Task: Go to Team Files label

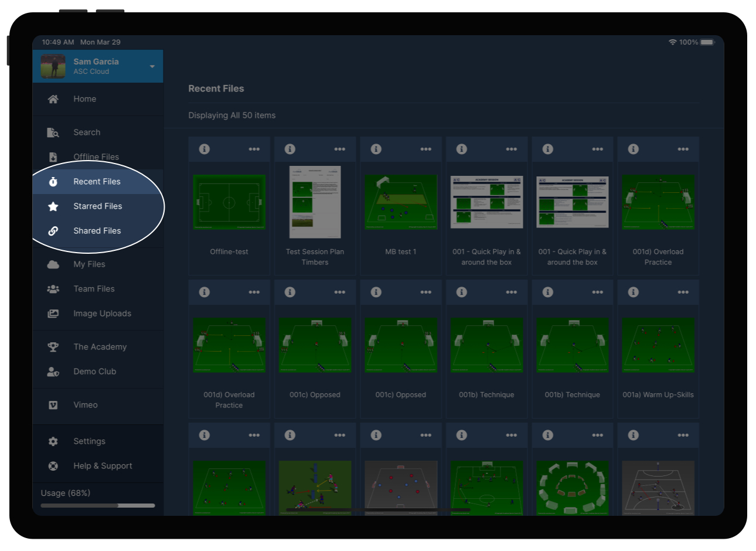Action: coord(94,289)
